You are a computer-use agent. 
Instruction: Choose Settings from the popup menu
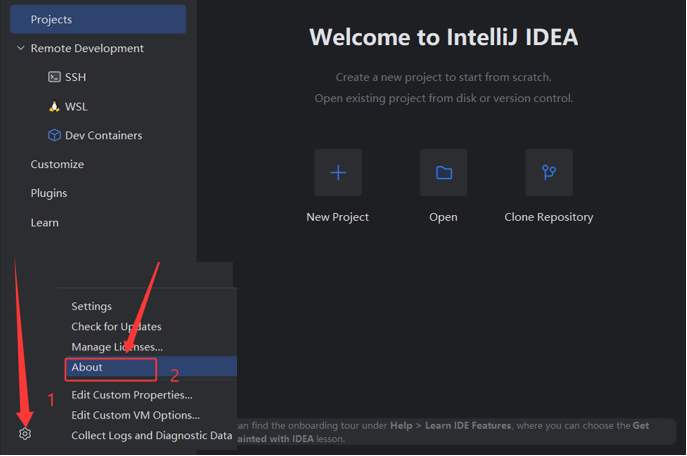92,306
